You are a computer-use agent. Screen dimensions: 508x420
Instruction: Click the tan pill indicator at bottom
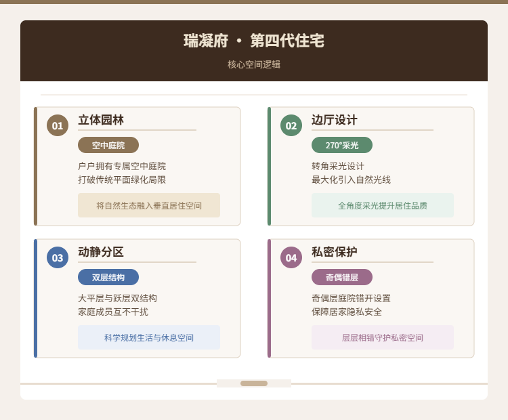tap(254, 383)
